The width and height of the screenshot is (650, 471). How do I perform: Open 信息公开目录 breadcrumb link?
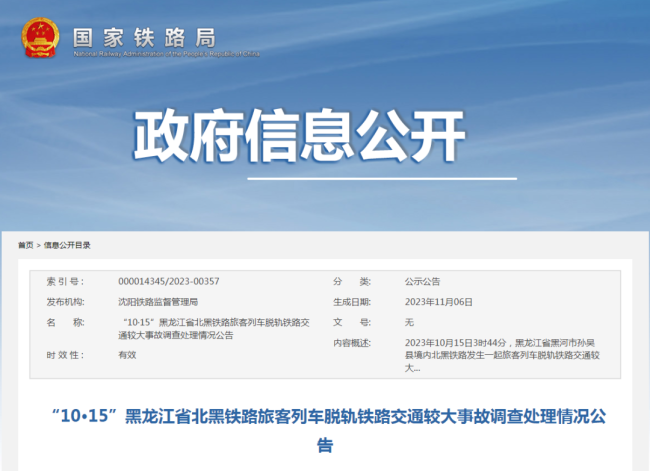(67, 245)
